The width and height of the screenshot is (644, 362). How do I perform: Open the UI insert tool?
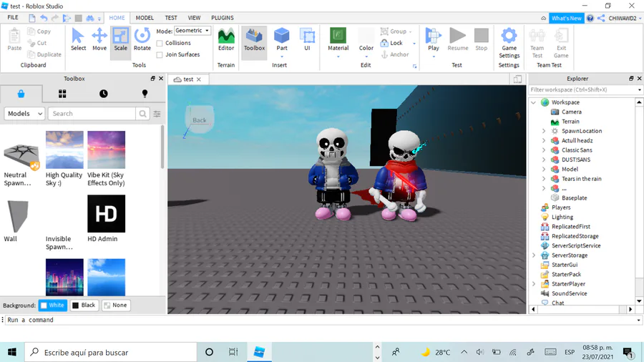pyautogui.click(x=307, y=40)
